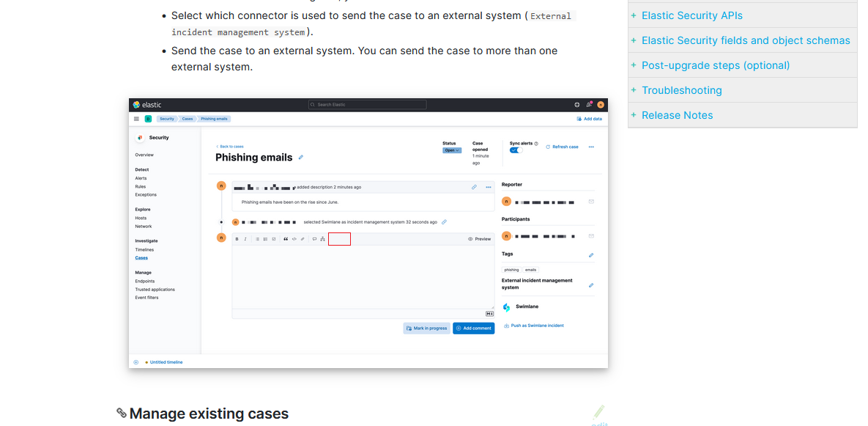Click the tooltip speech bubble icon
This screenshot has width=868, height=426.
(x=314, y=239)
